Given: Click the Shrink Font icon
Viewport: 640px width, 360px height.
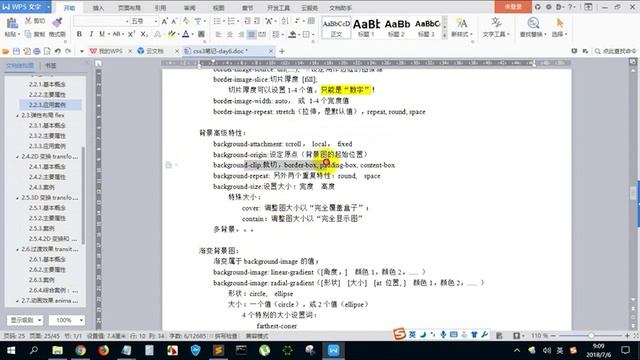Looking at the screenshot, I should [x=174, y=21].
